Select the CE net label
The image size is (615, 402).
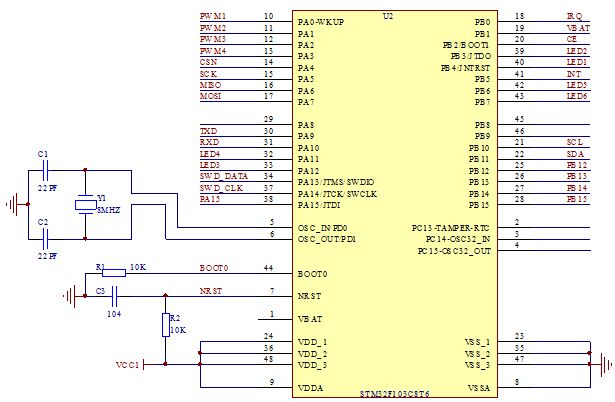point(572,39)
